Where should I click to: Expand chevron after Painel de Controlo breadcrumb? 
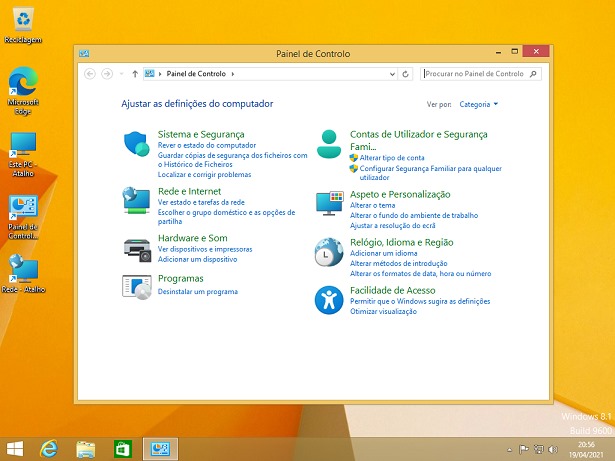click(x=233, y=74)
